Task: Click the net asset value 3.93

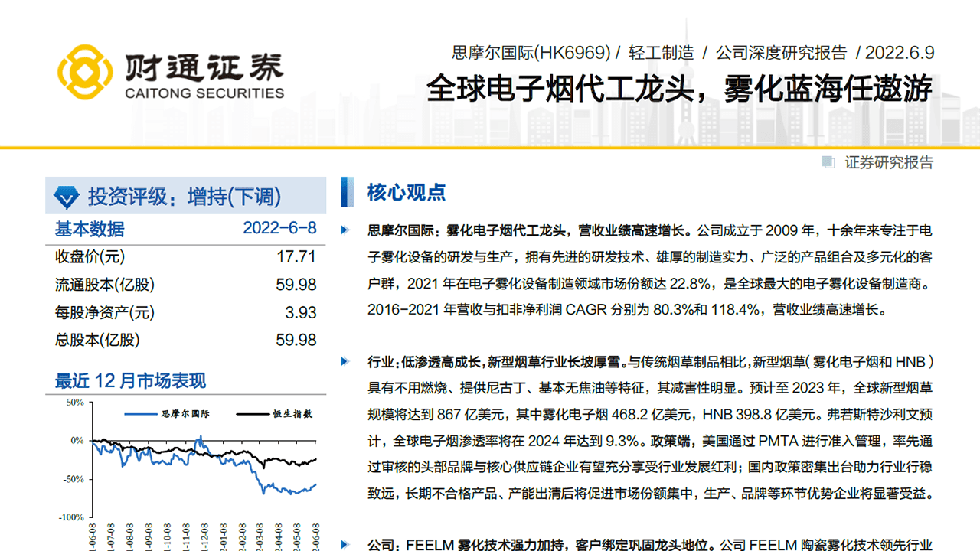Action: tap(301, 311)
